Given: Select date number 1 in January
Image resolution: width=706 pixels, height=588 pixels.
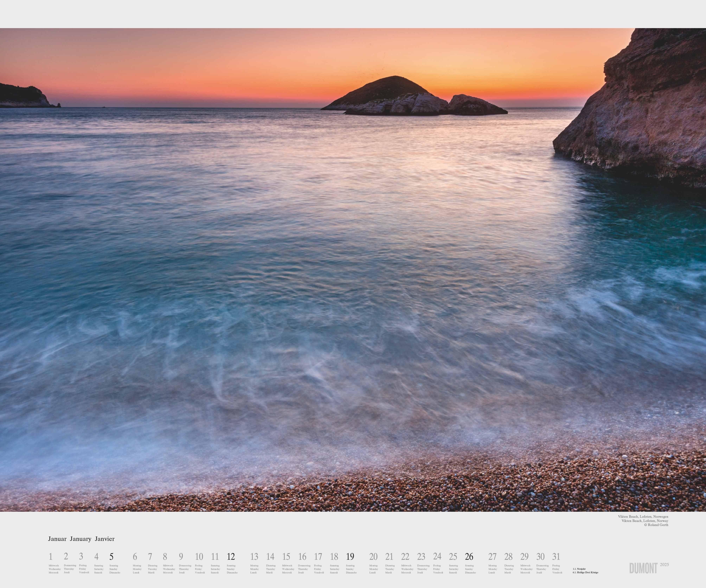Looking at the screenshot, I should click(x=50, y=557).
